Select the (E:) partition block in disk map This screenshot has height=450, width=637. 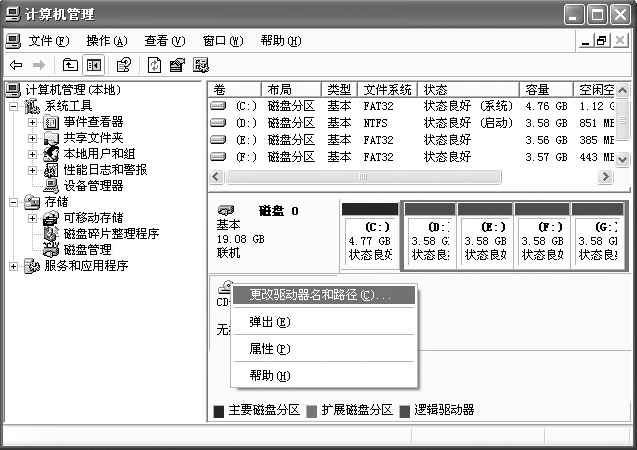pos(485,236)
